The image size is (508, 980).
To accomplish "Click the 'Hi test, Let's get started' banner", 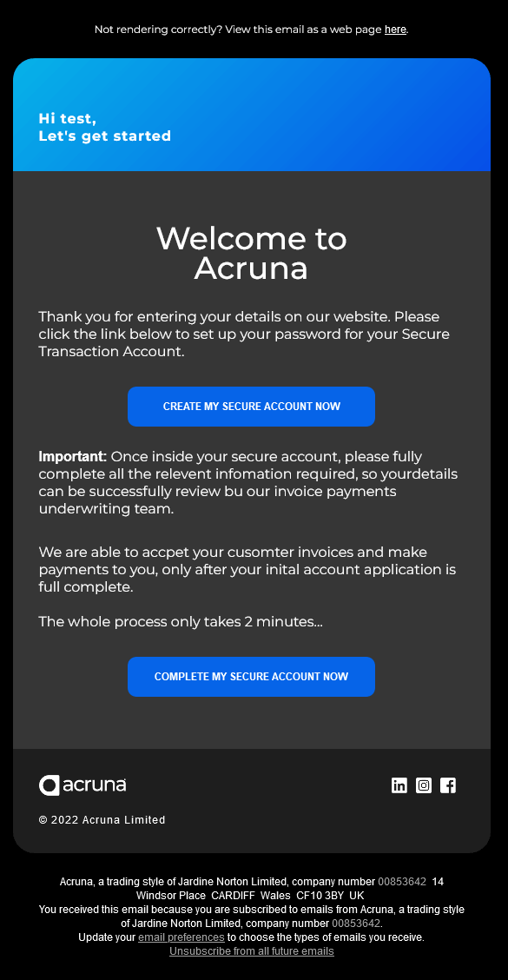I will (x=104, y=126).
